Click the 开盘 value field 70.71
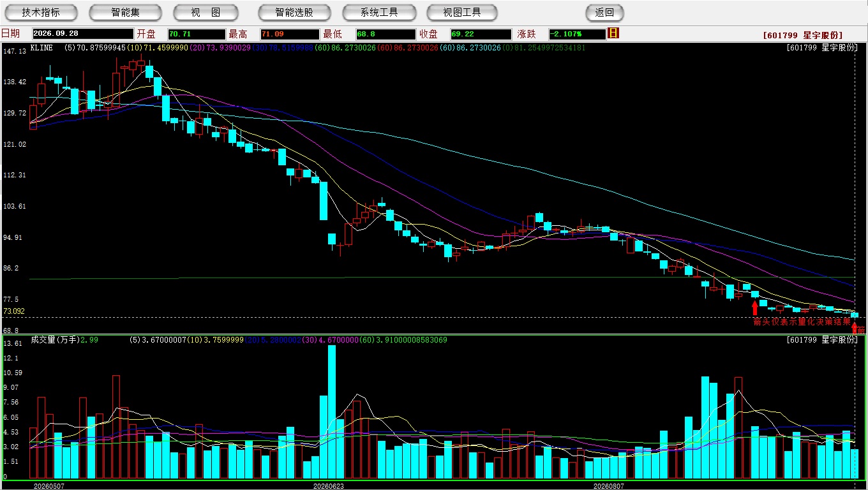 coord(197,34)
